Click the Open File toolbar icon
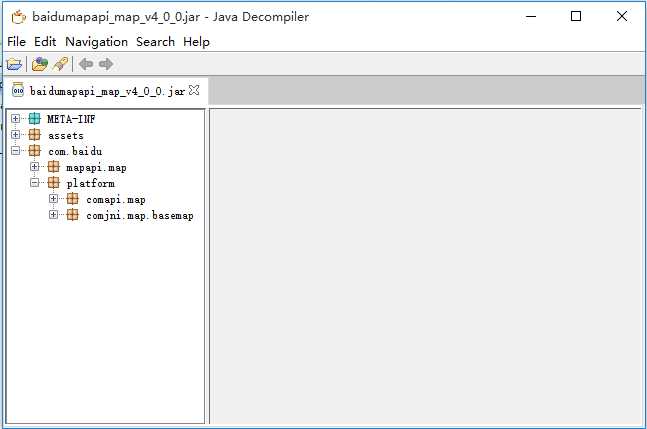Image resolution: width=647 pixels, height=429 pixels. pyautogui.click(x=14, y=64)
